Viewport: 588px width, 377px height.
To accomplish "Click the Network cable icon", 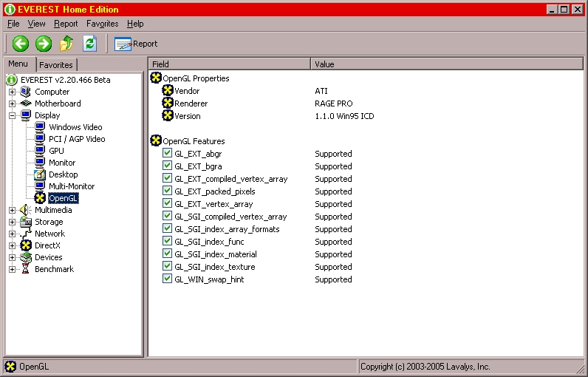I will coord(26,234).
